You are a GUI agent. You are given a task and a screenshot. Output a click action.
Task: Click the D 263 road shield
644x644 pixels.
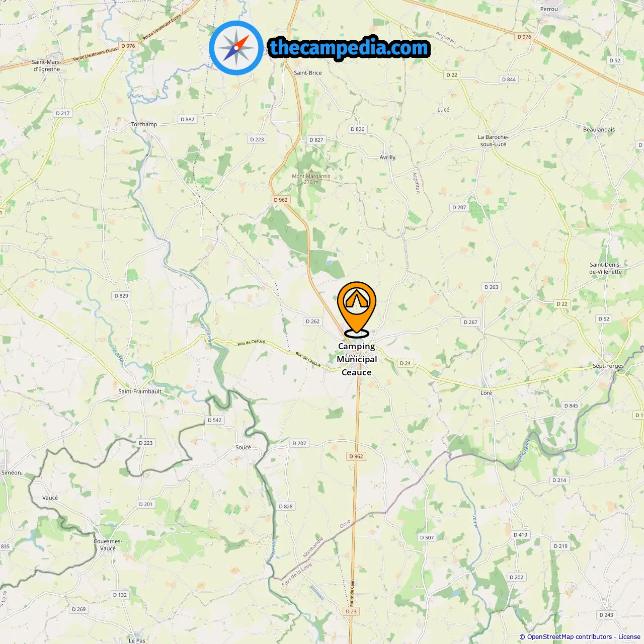point(491,287)
